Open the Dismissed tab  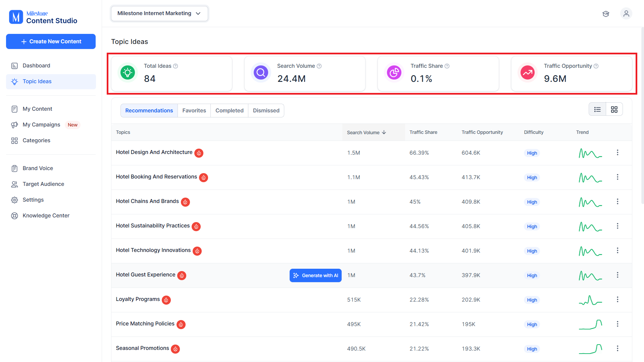(266, 111)
